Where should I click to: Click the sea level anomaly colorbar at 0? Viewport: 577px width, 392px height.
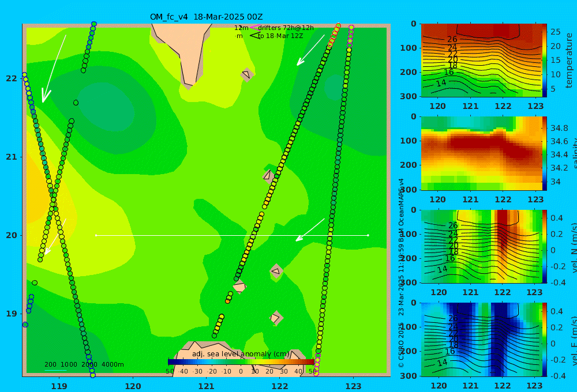tap(241, 362)
